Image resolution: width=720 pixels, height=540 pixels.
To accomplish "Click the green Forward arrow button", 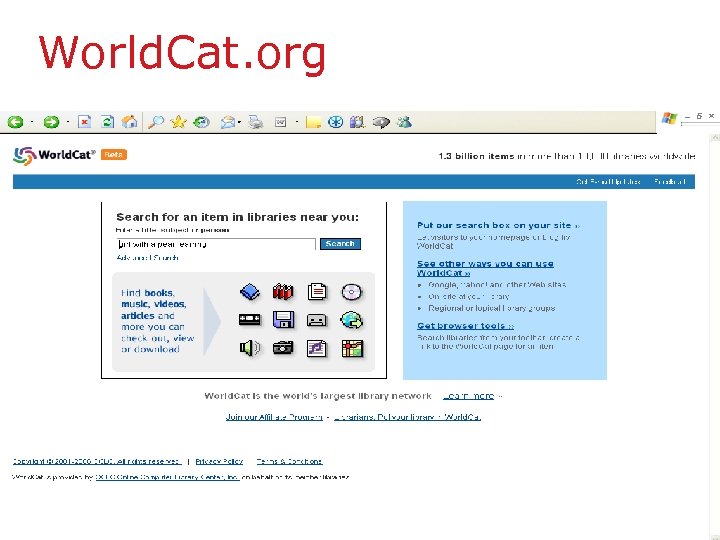I will coord(51,122).
